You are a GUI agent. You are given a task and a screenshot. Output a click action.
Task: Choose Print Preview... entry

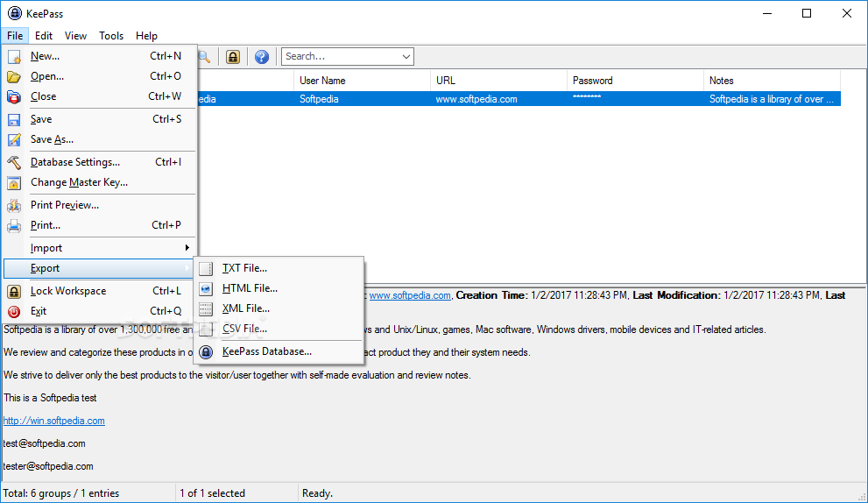click(100, 205)
